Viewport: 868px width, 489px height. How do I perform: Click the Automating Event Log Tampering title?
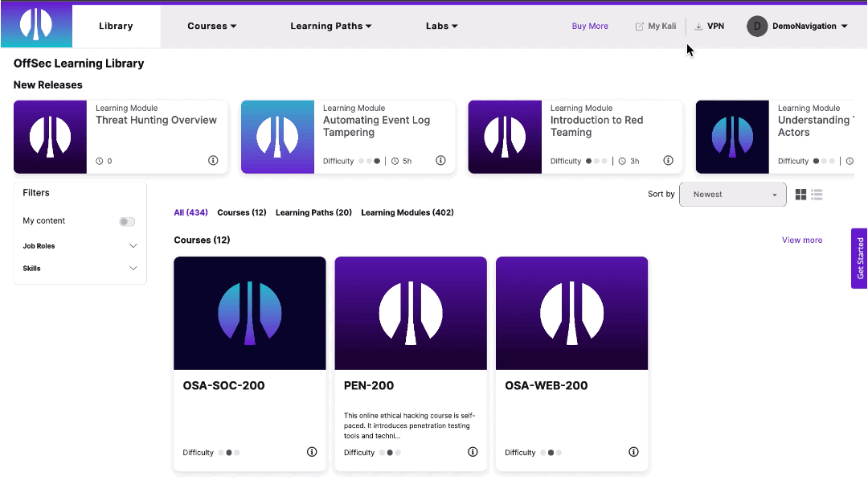click(x=376, y=126)
